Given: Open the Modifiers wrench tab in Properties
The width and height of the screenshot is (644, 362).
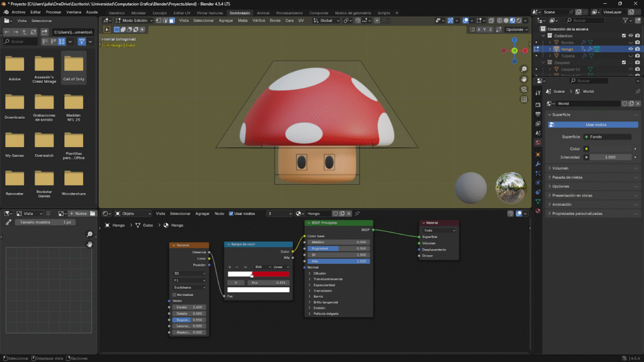Looking at the screenshot, I should coord(538,163).
